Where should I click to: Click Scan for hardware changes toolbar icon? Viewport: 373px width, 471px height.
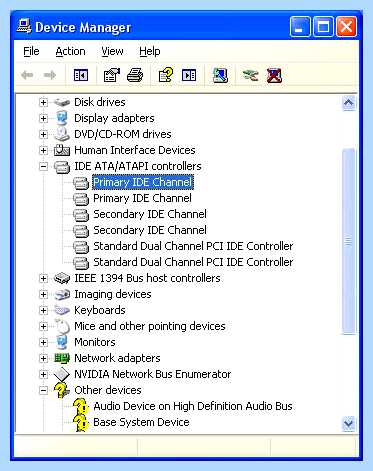tap(220, 75)
